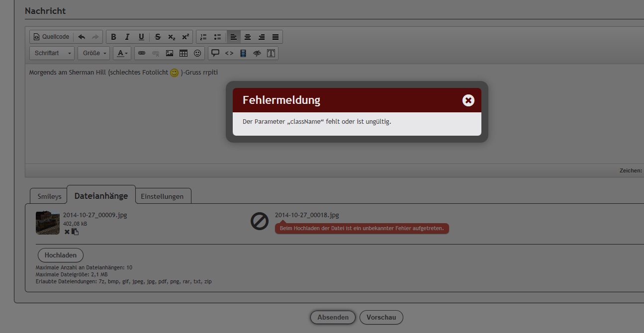The height and width of the screenshot is (333, 644).
Task: Open the Schriftart font dropdown
Action: [52, 53]
